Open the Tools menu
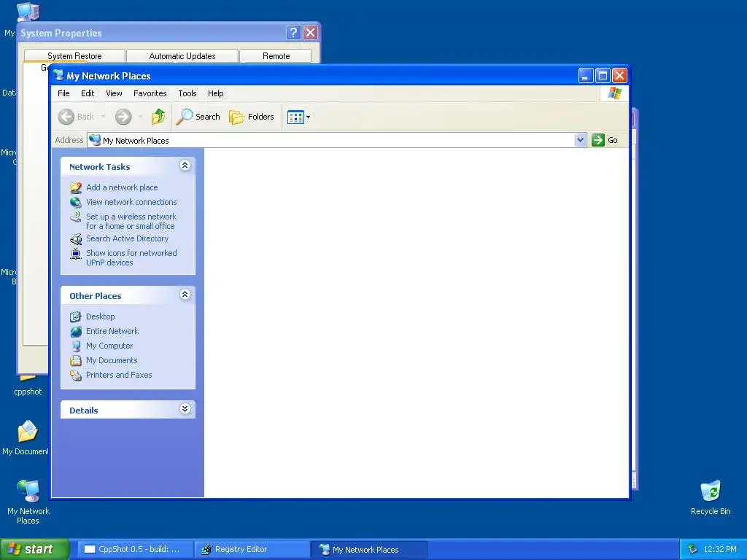 coord(187,93)
